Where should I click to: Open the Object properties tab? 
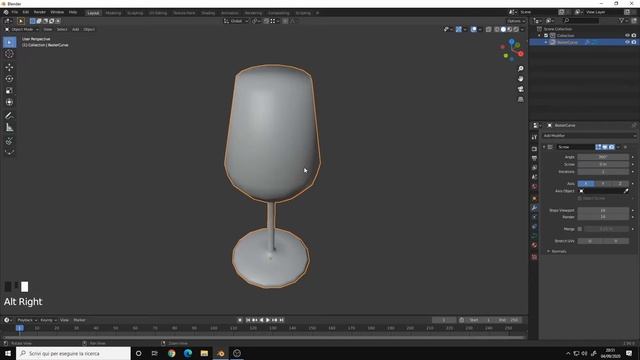[534, 198]
